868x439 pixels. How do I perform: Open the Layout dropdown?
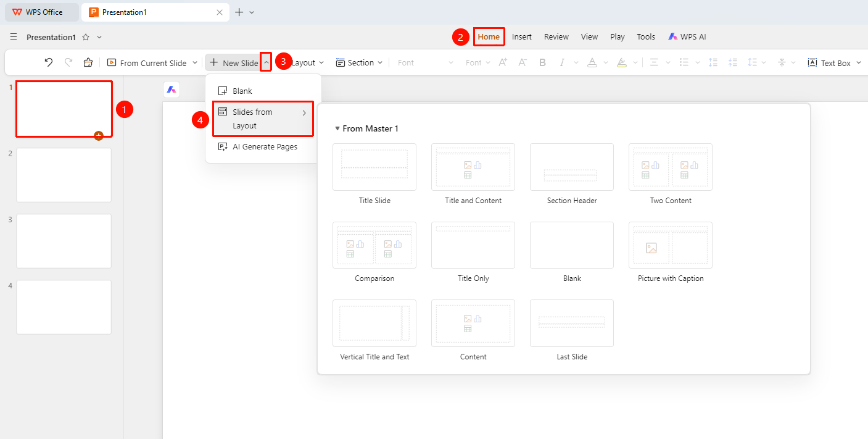click(307, 62)
